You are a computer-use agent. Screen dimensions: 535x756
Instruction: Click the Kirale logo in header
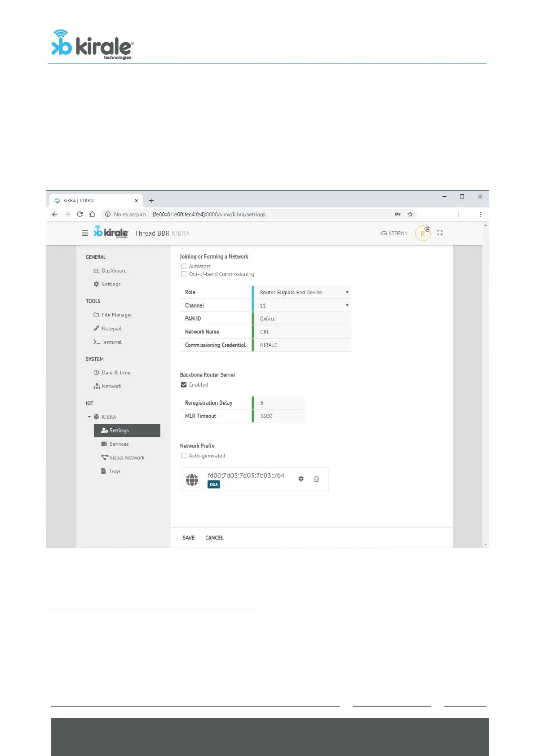pos(111,232)
